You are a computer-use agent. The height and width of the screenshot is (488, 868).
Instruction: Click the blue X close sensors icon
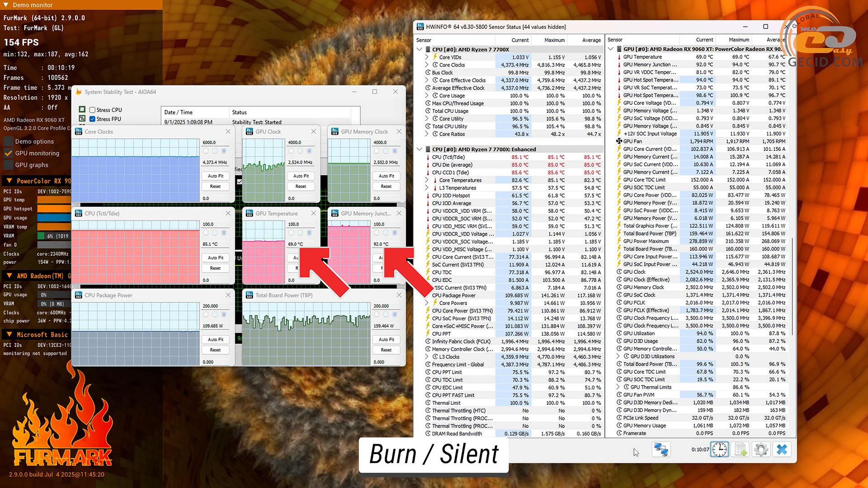coord(782,450)
